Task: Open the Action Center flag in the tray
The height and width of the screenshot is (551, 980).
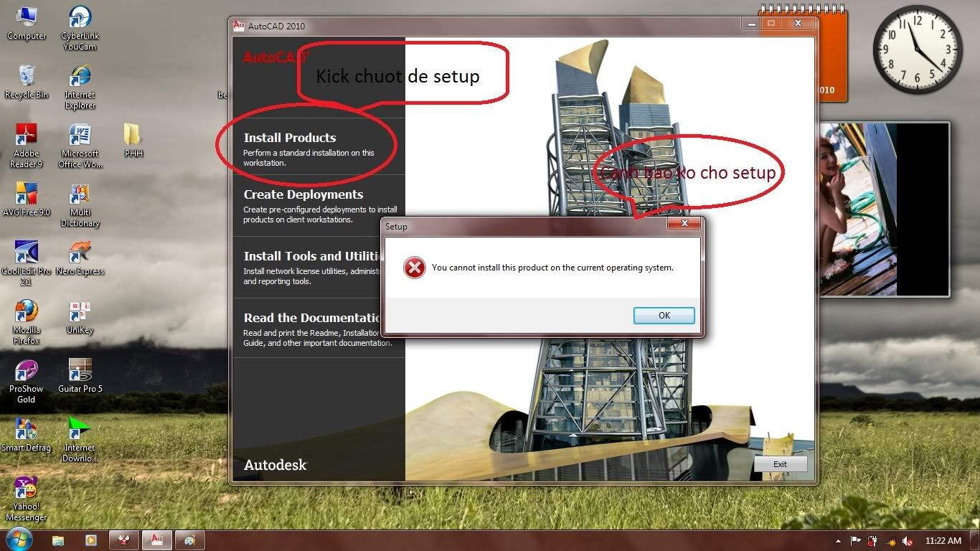Action: coord(856,540)
